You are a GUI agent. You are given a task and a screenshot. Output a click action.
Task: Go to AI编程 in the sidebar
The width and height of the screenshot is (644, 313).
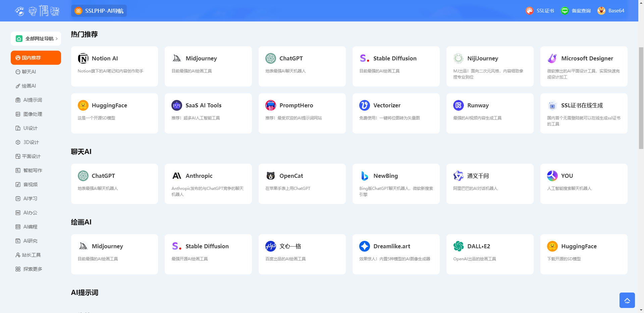click(36, 227)
